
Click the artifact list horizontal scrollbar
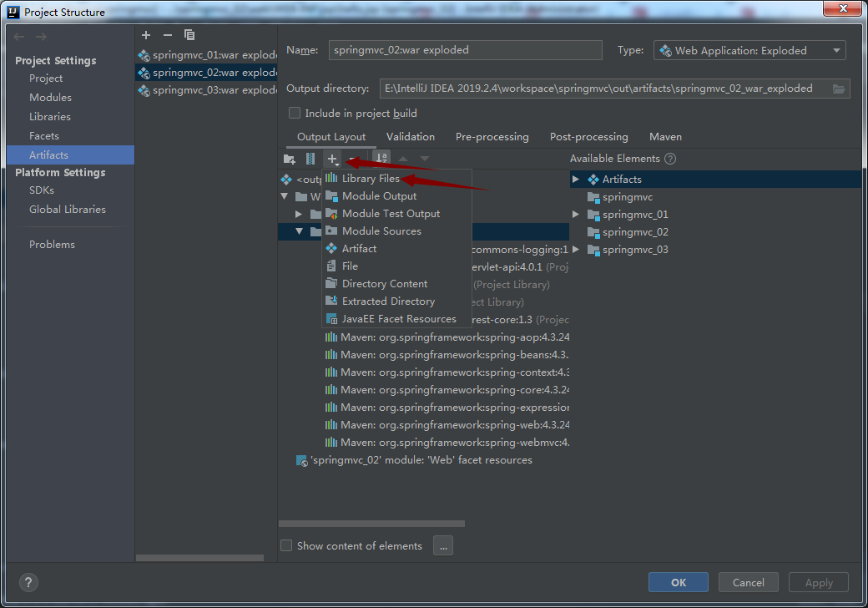(199, 558)
